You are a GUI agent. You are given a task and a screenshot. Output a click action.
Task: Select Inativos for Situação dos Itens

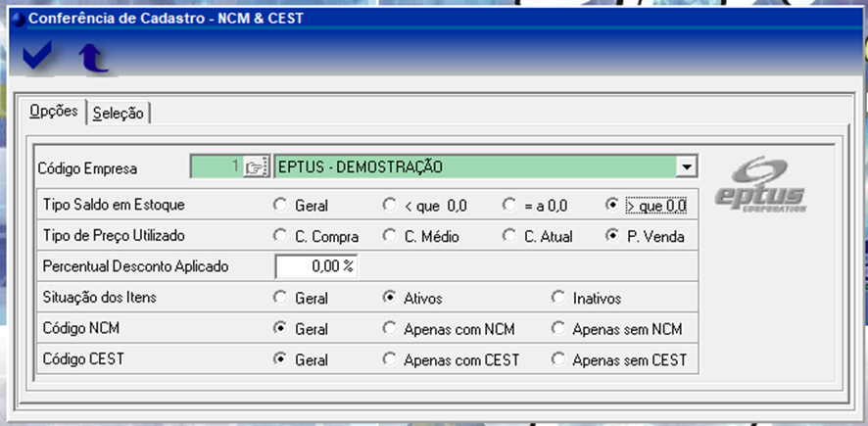(x=557, y=298)
